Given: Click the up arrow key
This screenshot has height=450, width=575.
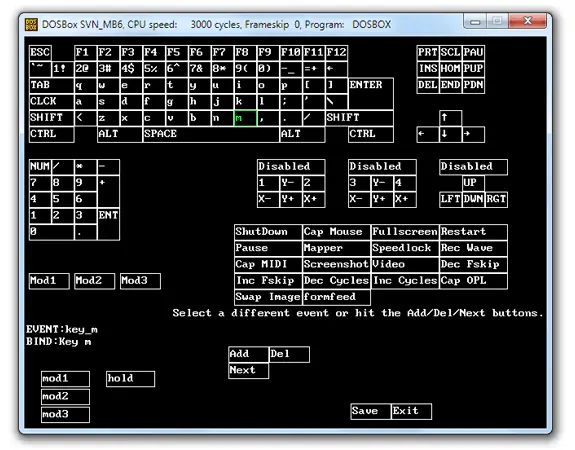Looking at the screenshot, I should [450, 118].
